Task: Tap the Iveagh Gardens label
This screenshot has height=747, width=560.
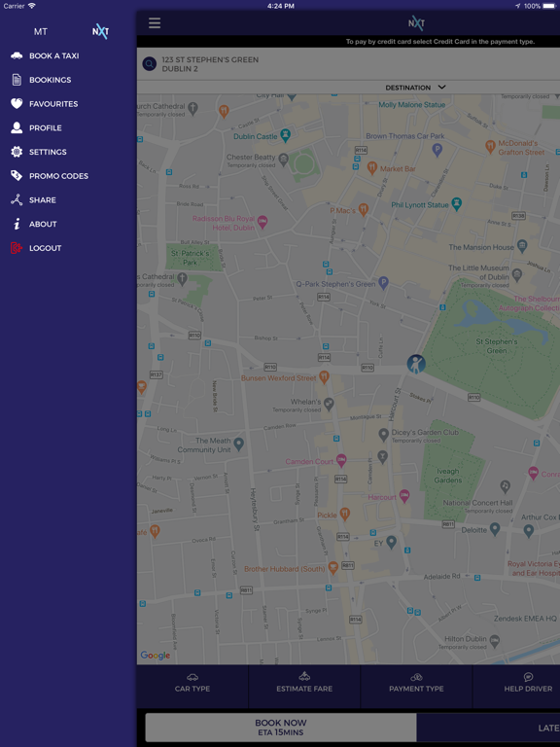Action: coord(447,476)
